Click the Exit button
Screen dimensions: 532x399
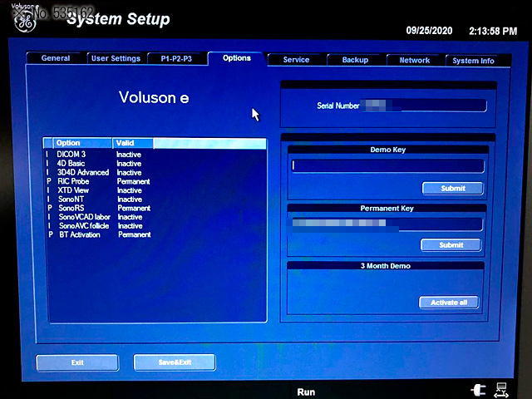[77, 362]
